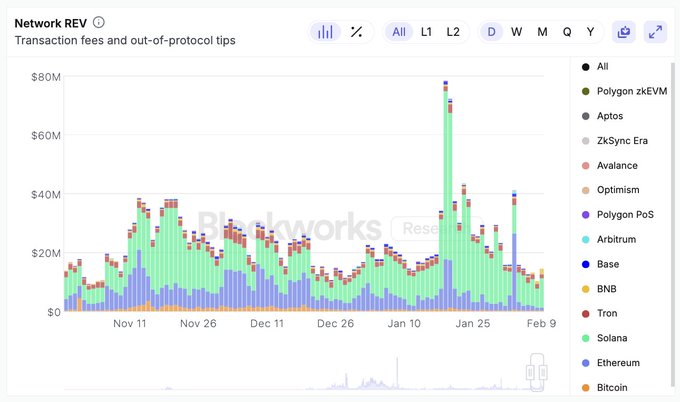
Task: Click the $0 y-axis label
Action: point(54,312)
